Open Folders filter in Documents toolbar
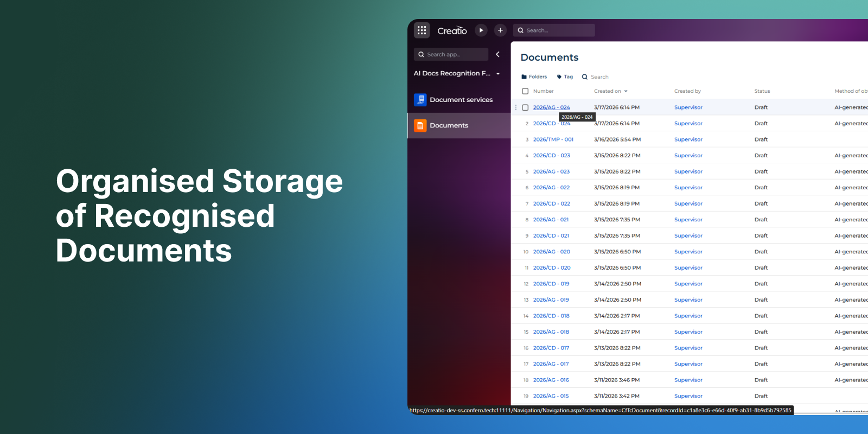Viewport: 868px width, 434px height. click(x=534, y=77)
